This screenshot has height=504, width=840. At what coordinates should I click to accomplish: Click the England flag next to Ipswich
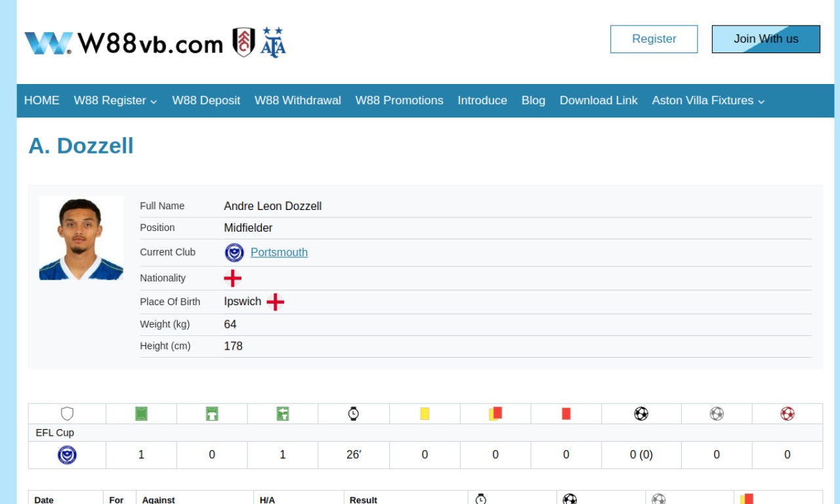[x=276, y=302]
